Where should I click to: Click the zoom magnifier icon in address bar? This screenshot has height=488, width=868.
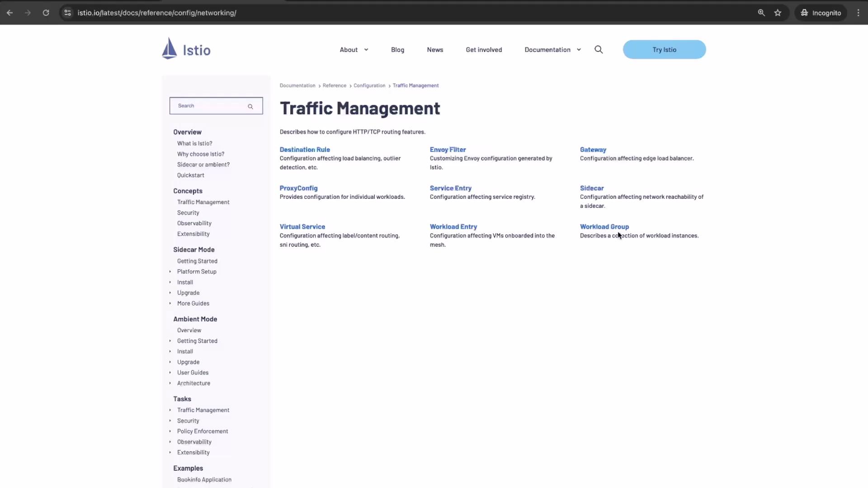tap(761, 13)
